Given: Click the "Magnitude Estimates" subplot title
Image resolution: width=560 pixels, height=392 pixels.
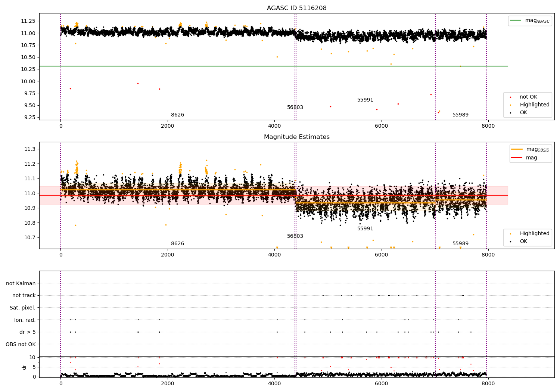Looking at the screenshot, I should (296, 137).
